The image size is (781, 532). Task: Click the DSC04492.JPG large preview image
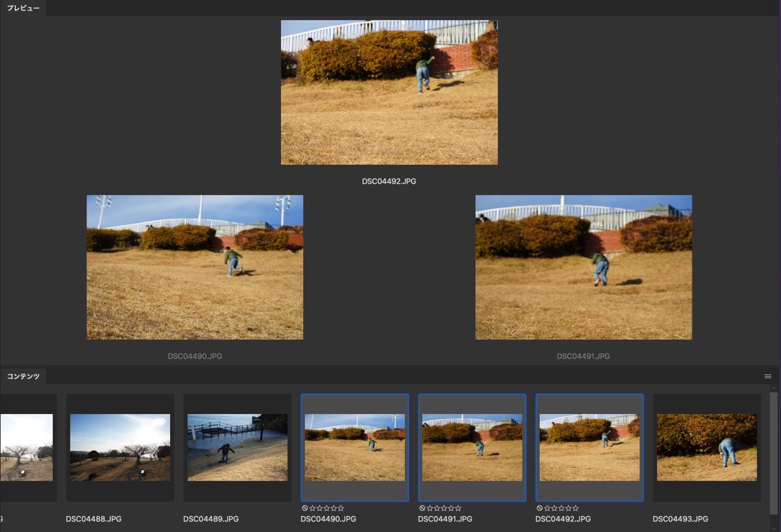(x=389, y=93)
